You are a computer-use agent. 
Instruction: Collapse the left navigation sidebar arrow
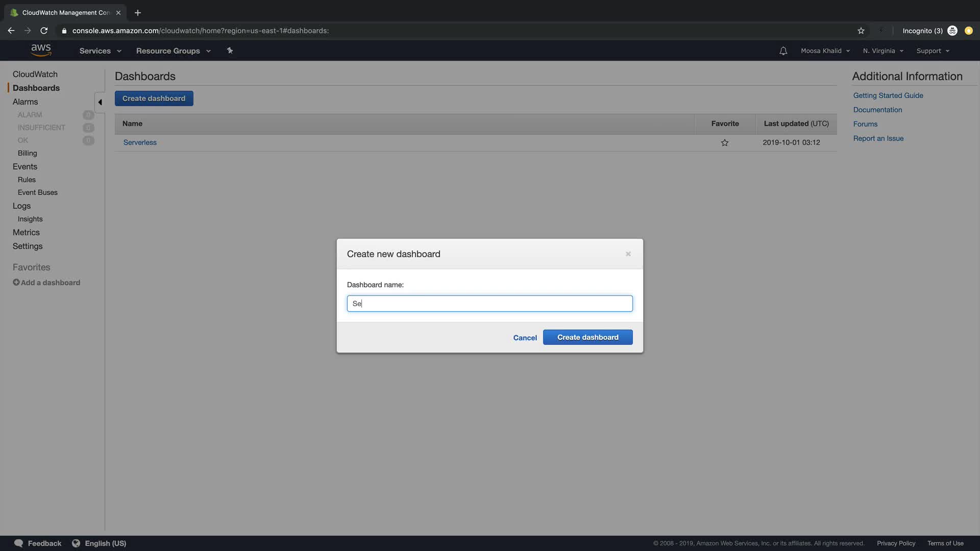(x=100, y=102)
